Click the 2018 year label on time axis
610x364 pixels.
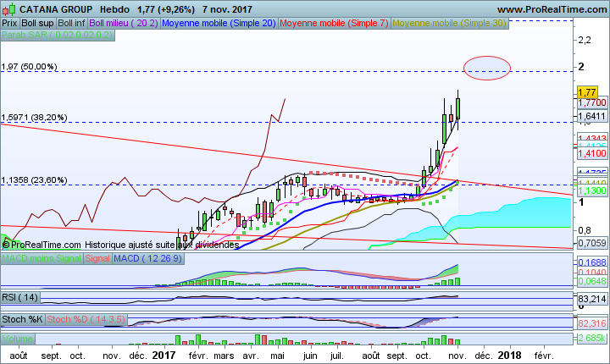510,356
